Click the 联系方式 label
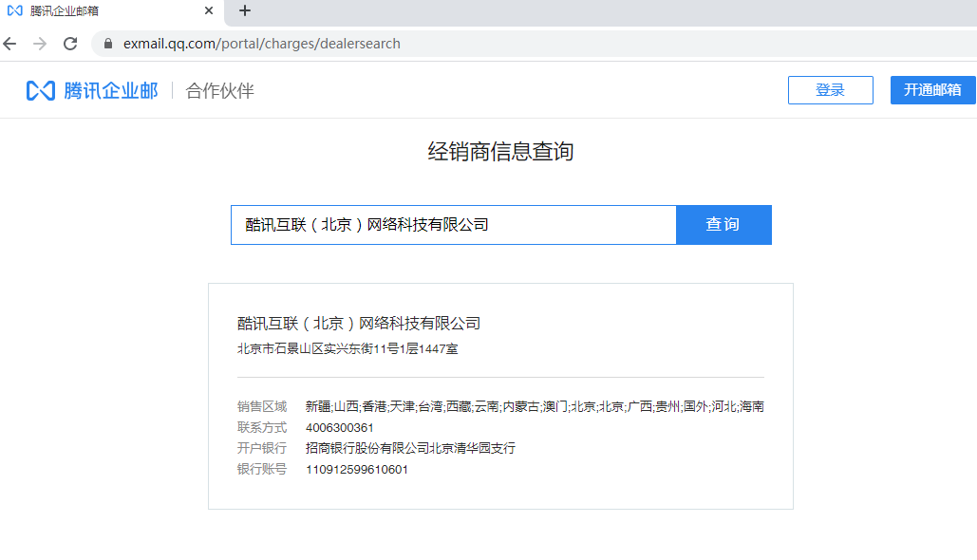 pos(262,427)
